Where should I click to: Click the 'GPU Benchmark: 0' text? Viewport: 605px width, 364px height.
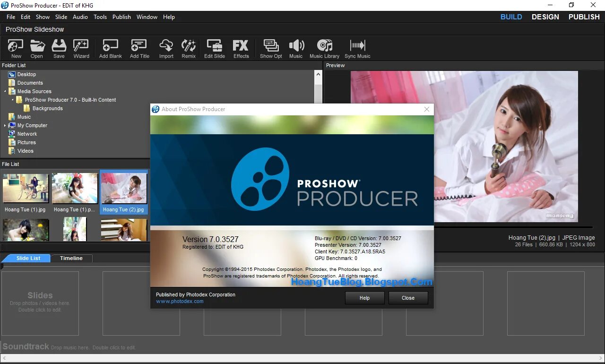coord(336,258)
